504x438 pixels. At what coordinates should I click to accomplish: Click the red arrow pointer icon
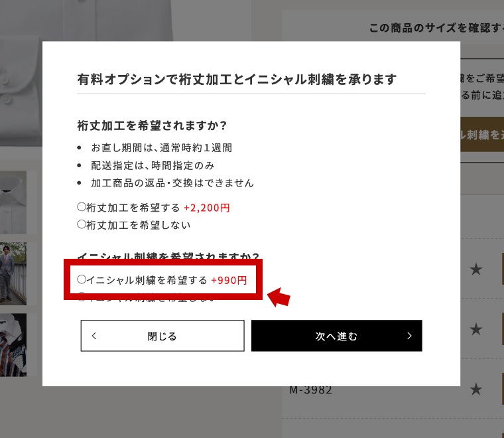(279, 297)
